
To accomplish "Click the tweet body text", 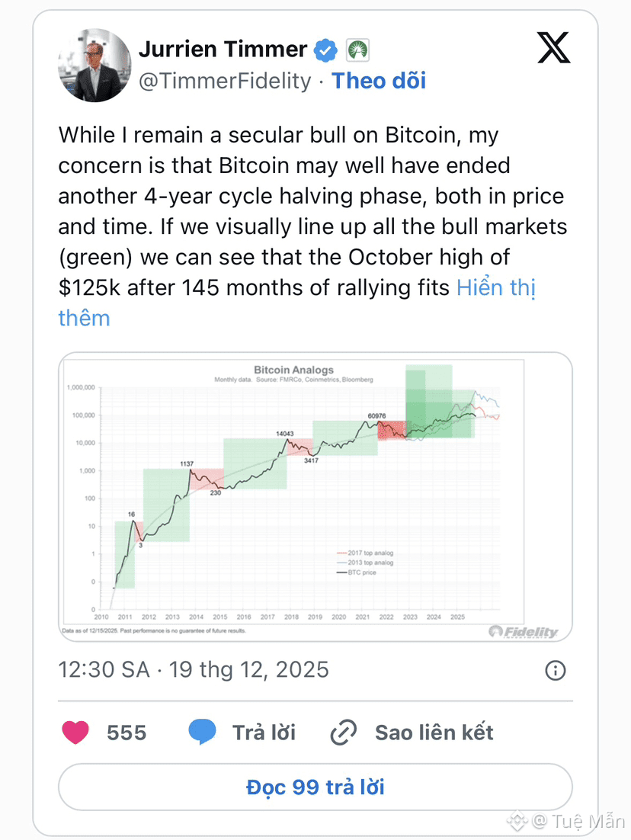I will [x=305, y=197].
